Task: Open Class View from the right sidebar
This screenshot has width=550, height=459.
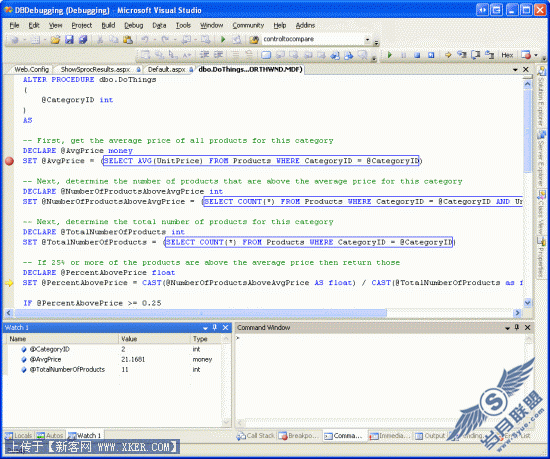Action: tap(542, 212)
